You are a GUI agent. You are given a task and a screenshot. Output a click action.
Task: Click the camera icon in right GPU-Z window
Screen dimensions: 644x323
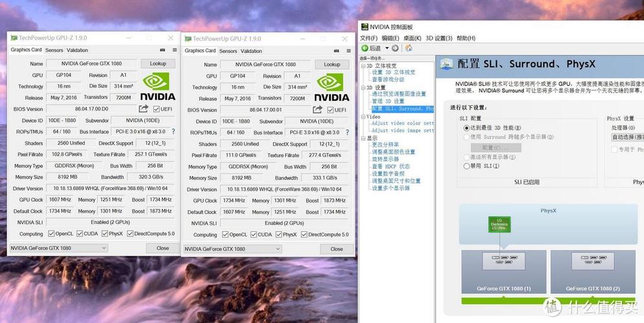337,51
